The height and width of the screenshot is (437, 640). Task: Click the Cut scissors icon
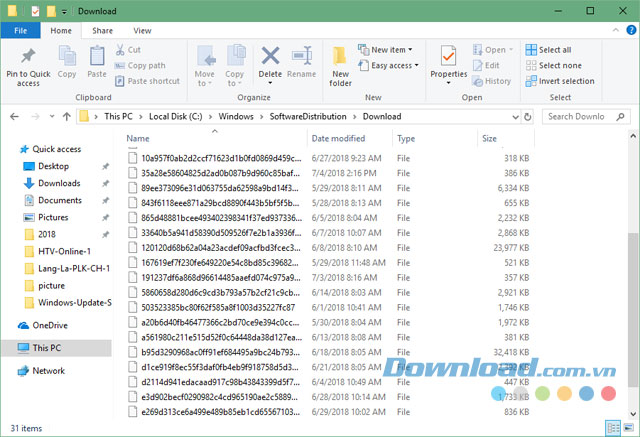tap(120, 50)
